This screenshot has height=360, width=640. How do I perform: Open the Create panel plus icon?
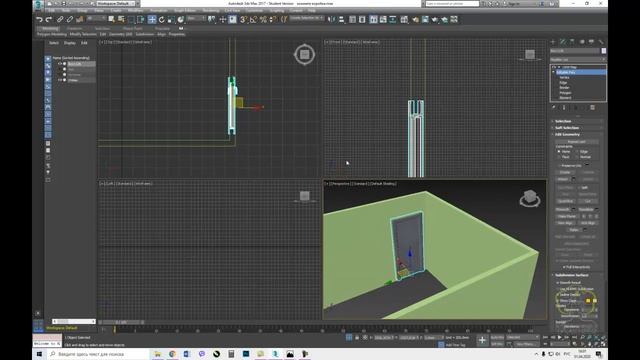tap(553, 42)
